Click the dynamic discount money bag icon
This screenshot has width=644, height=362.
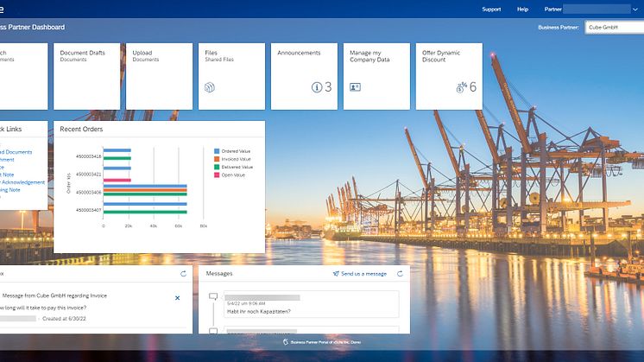point(461,87)
